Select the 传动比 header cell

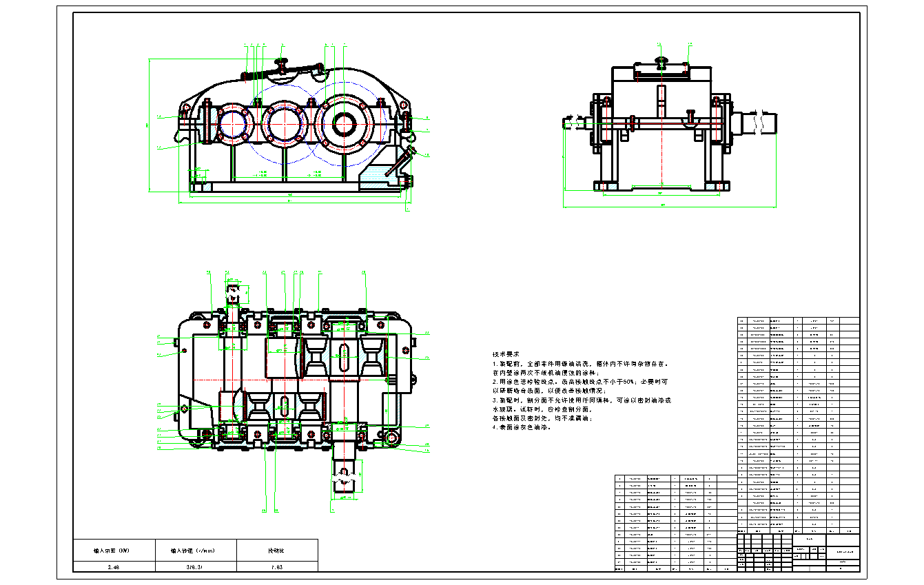(277, 551)
